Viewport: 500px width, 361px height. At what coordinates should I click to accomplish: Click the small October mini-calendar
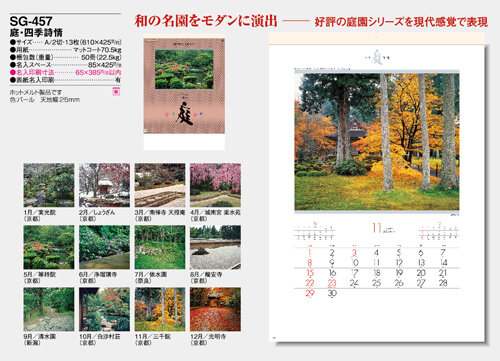coord(315,232)
